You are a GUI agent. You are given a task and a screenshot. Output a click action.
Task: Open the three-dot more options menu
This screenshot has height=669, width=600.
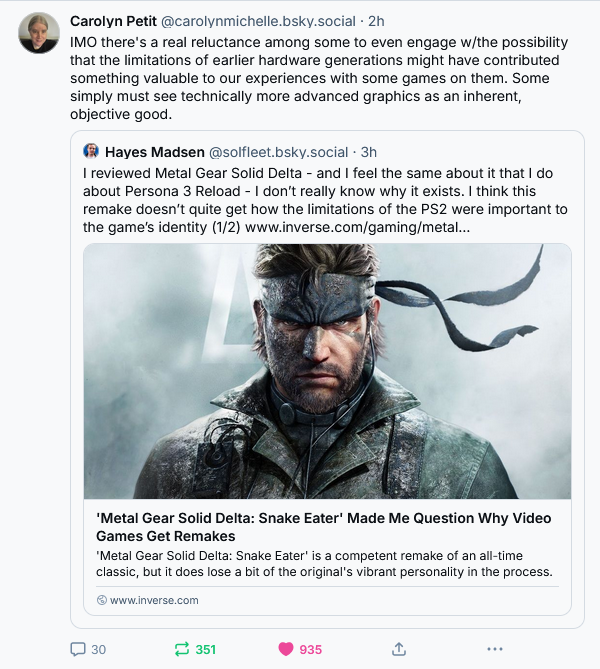494,649
